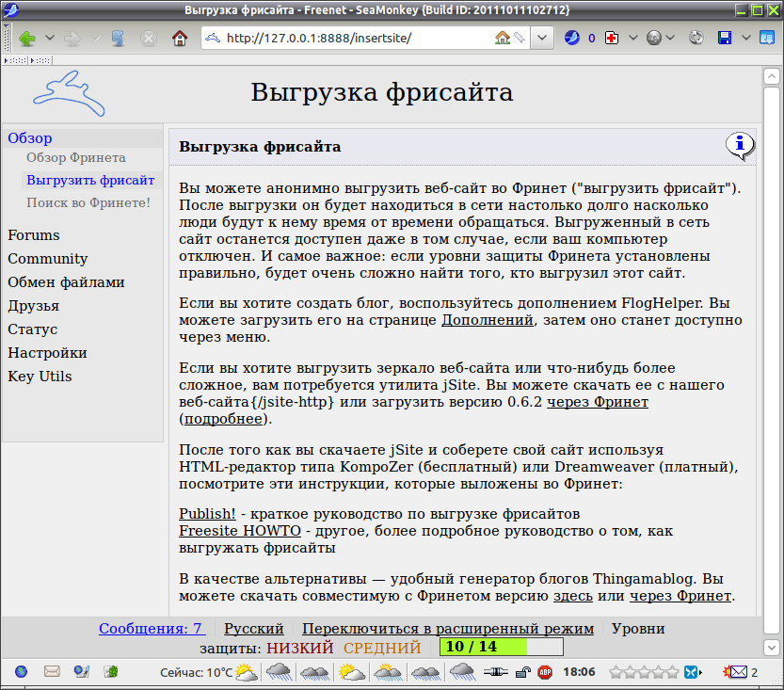Expand the address bar URL dropdown

(542, 38)
